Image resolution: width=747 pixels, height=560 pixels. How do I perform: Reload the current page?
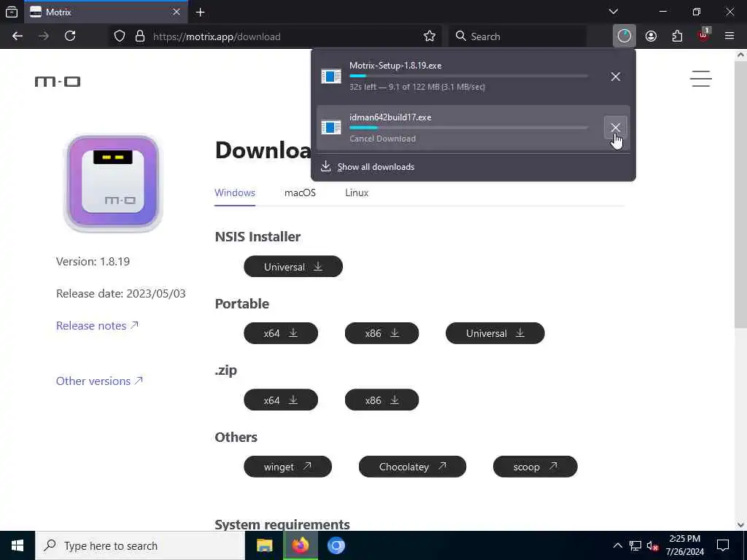70,36
